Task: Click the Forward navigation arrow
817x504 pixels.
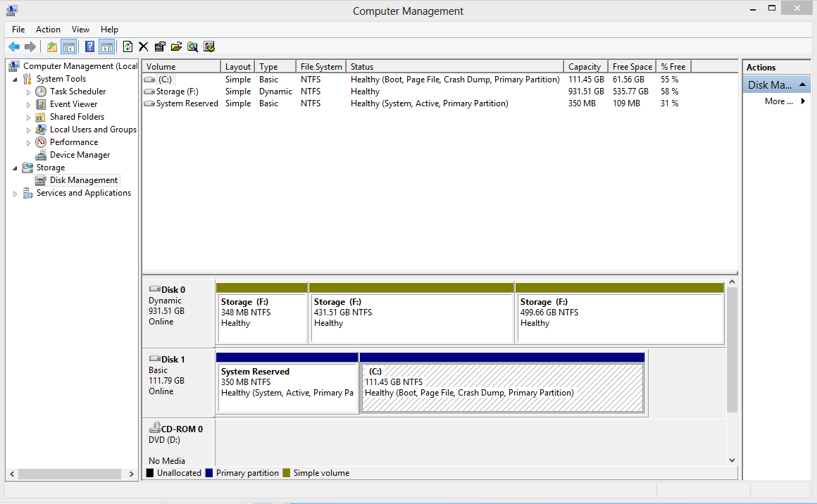Action: click(30, 46)
